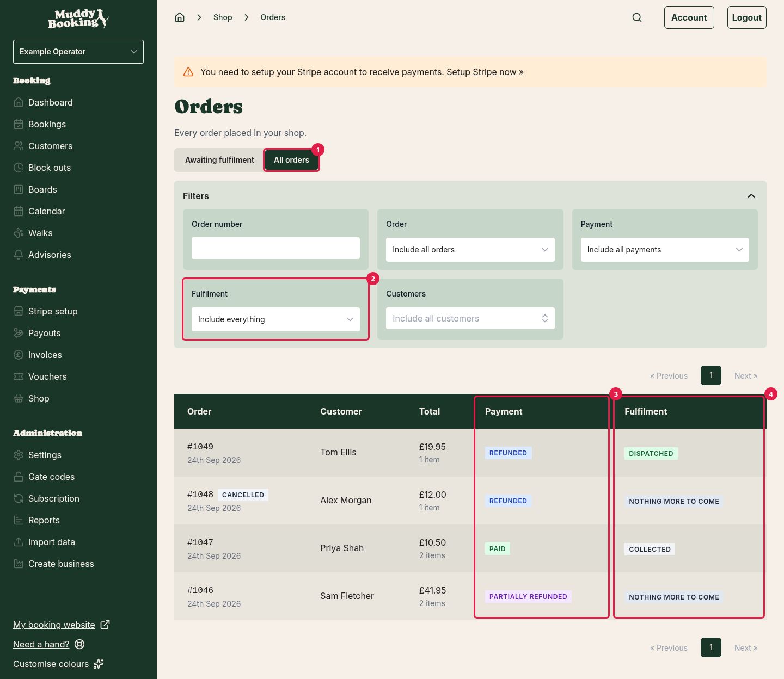Open Boards in the sidebar
This screenshot has height=679, width=784.
click(x=43, y=189)
